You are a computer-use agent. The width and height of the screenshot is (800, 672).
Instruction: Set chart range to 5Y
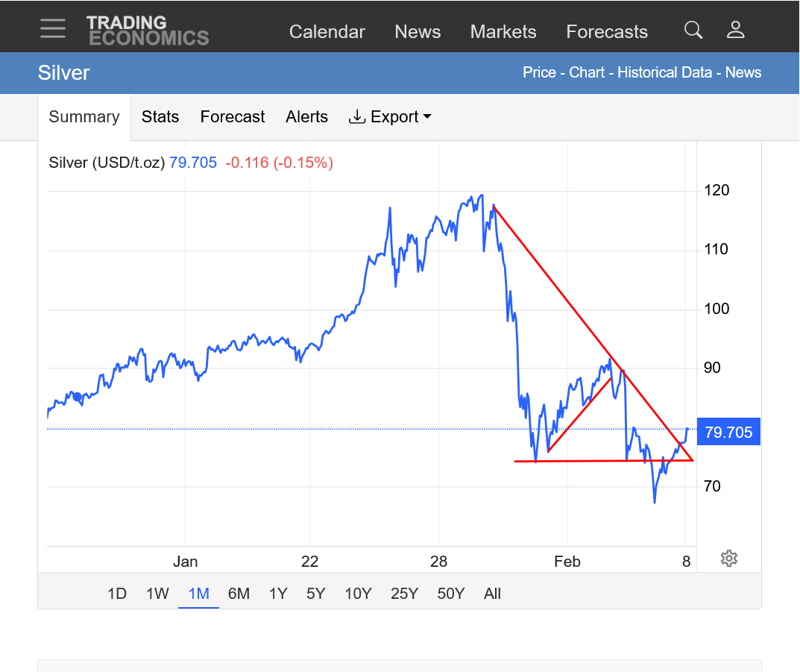pyautogui.click(x=316, y=594)
